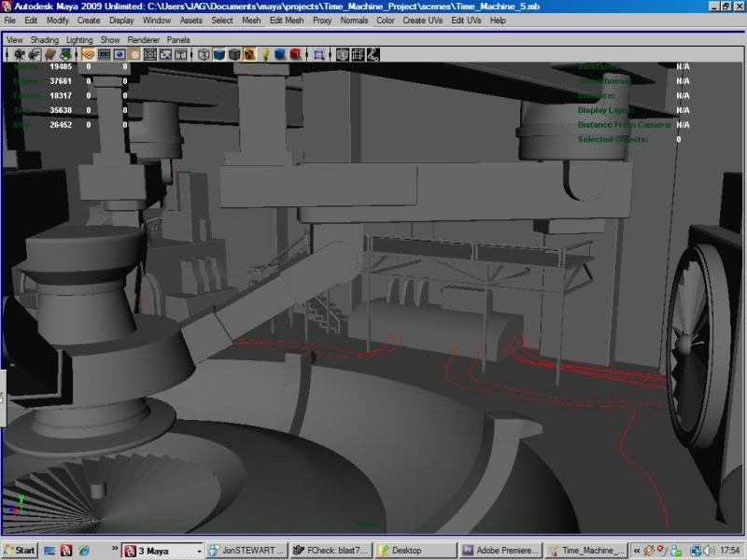Enable smooth shade all blue cube icon
Viewport: 747px width, 560px height.
pyautogui.click(x=219, y=54)
